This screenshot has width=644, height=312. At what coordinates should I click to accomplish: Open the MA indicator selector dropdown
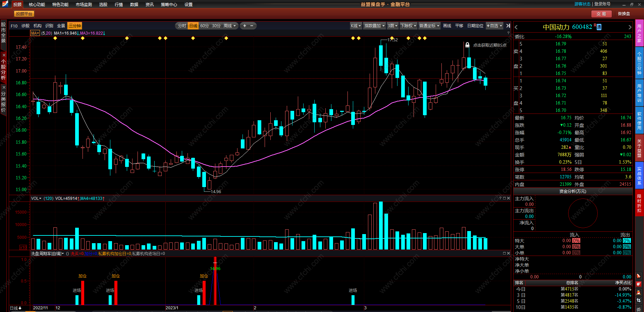(x=35, y=33)
